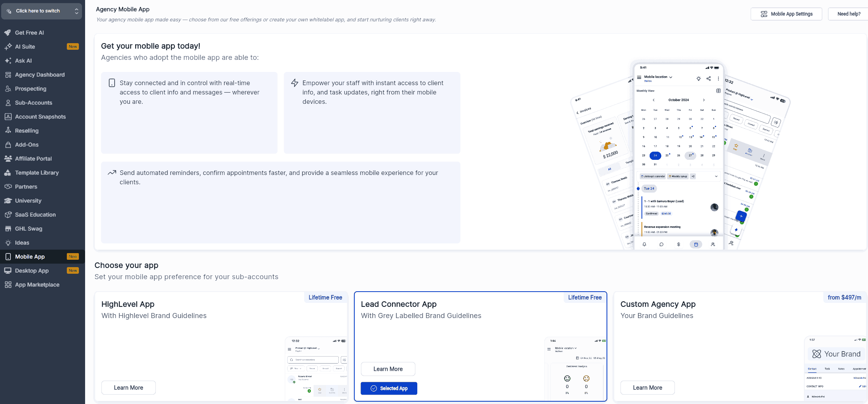Screen dimensions: 868x404
Task: Click the Agency Dashboard icon
Action: [x=8, y=75]
